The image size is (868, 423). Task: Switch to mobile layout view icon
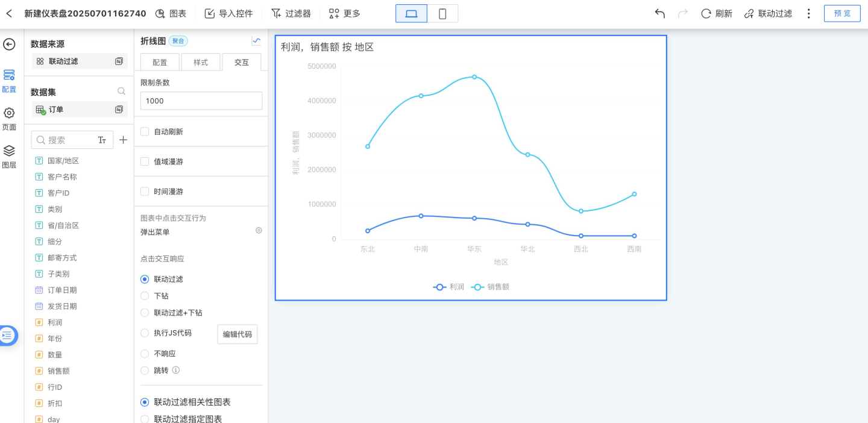coord(442,13)
